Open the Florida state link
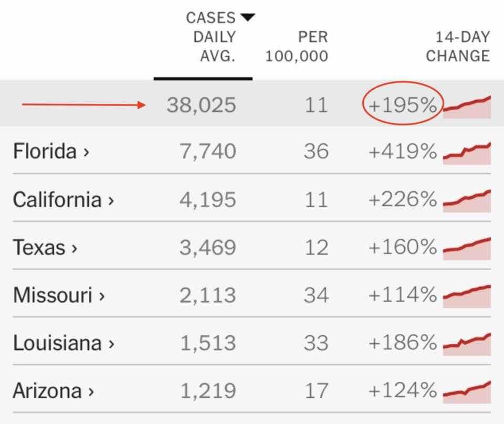This screenshot has height=424, width=504. pyautogui.click(x=51, y=151)
